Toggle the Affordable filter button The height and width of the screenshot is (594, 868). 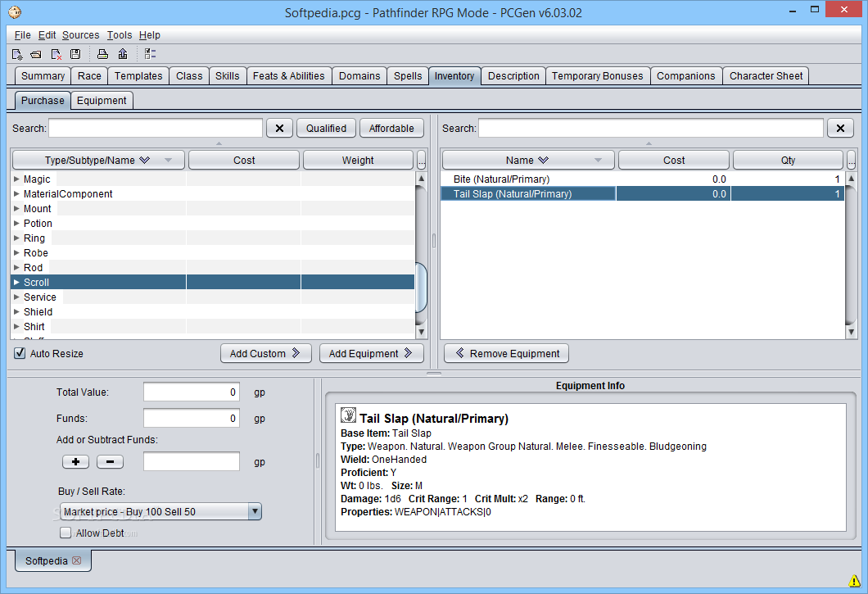391,128
